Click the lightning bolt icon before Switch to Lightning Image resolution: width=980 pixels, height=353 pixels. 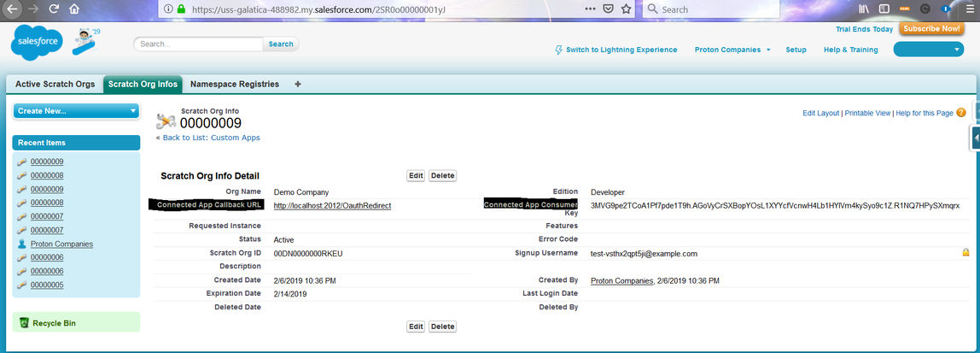(559, 50)
